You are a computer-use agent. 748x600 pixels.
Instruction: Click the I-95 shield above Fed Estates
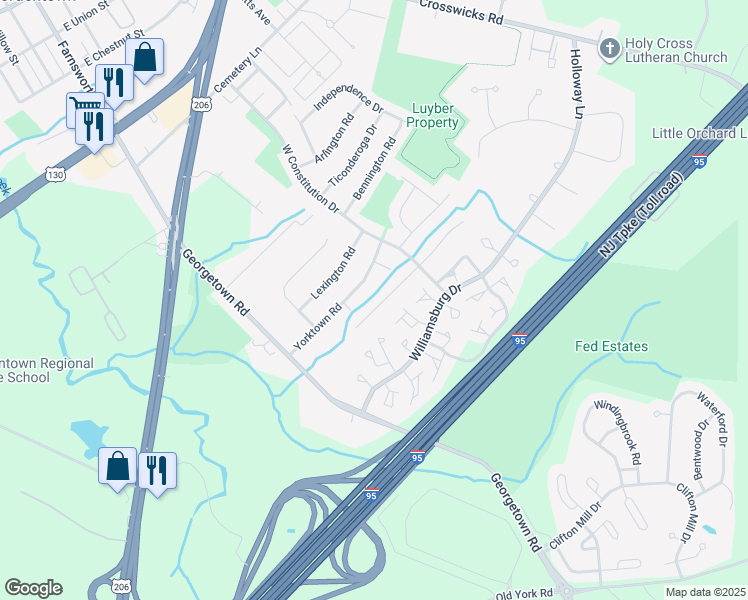[519, 340]
